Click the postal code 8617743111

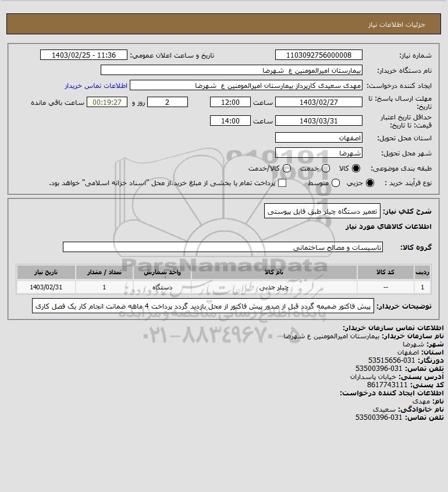click(x=387, y=385)
